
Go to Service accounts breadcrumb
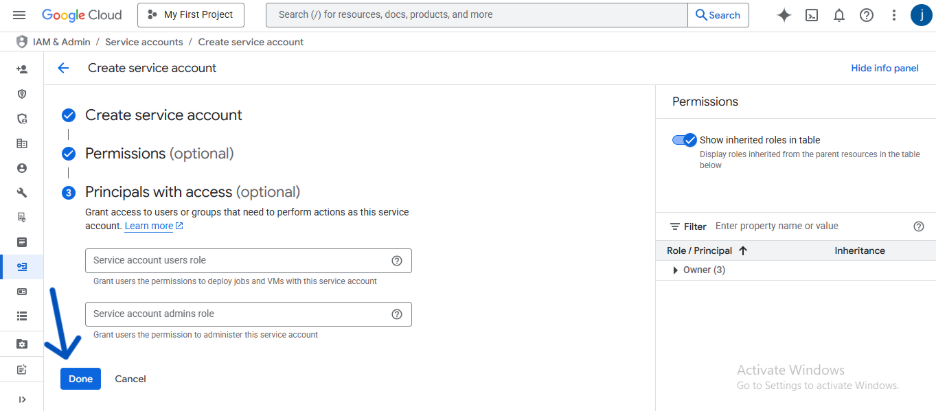pyautogui.click(x=145, y=42)
